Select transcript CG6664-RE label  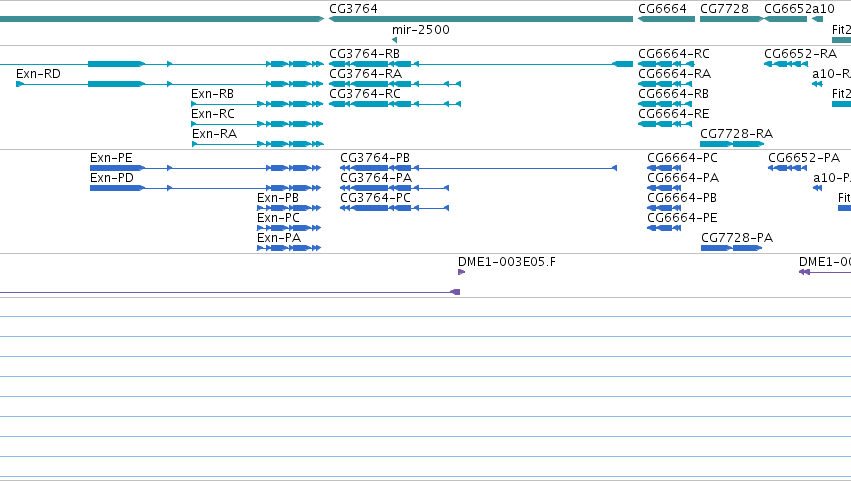674,114
